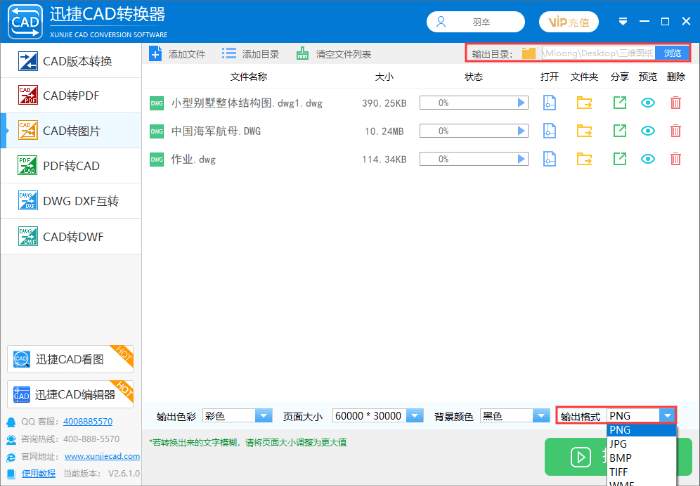Image resolution: width=700 pixels, height=486 pixels.
Task: Click the 添加文件 plus icon
Action: [155, 54]
